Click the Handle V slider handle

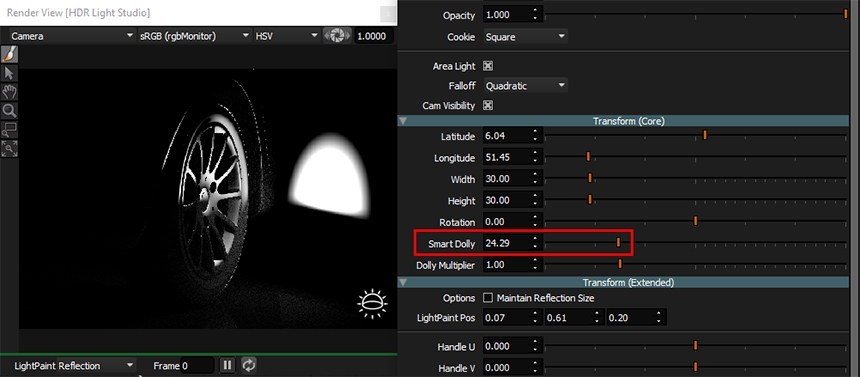[x=695, y=367]
